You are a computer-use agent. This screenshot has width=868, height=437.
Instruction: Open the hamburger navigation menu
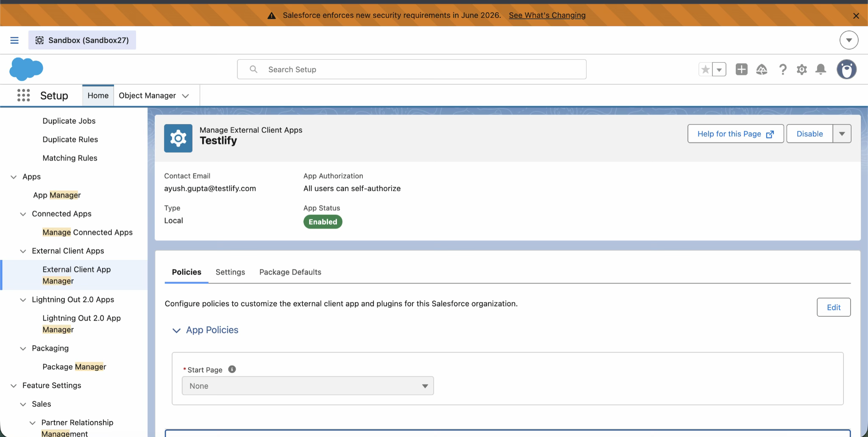click(x=14, y=40)
